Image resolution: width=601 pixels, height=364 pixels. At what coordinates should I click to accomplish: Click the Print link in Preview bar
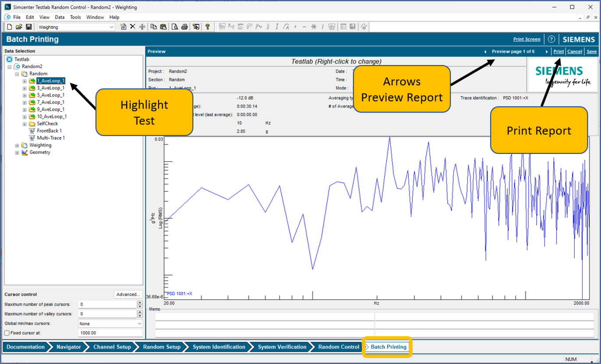[x=559, y=52]
